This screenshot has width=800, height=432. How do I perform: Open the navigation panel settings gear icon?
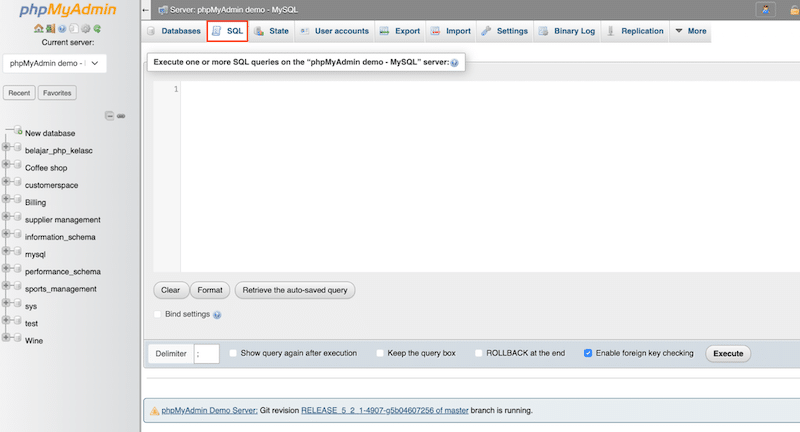click(x=86, y=29)
